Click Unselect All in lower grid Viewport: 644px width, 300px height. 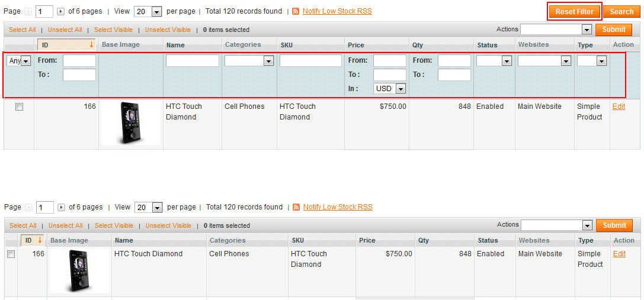[66, 225]
